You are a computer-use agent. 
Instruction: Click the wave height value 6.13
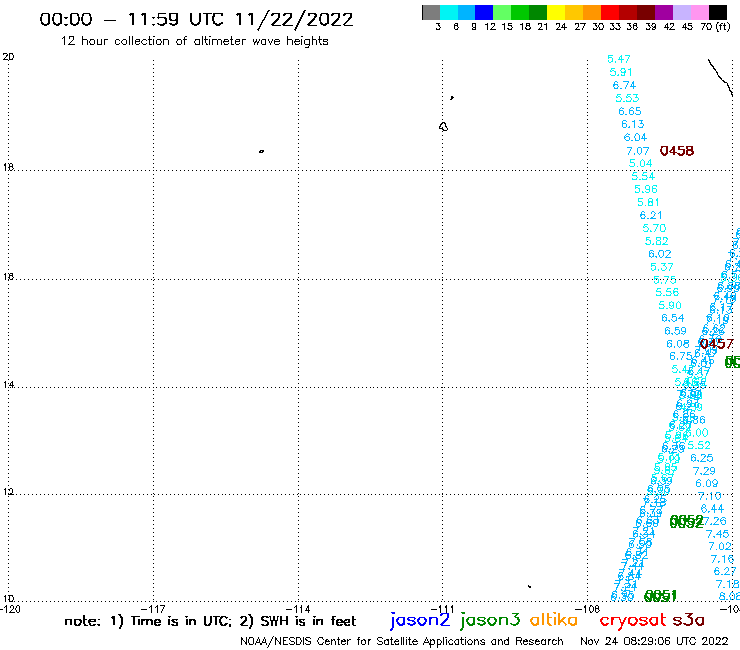632,124
